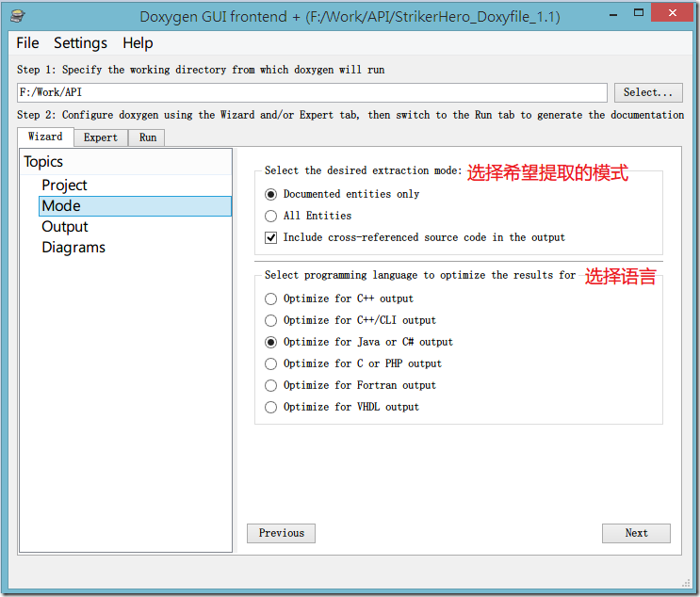Select the Diagrams topic

click(x=73, y=248)
